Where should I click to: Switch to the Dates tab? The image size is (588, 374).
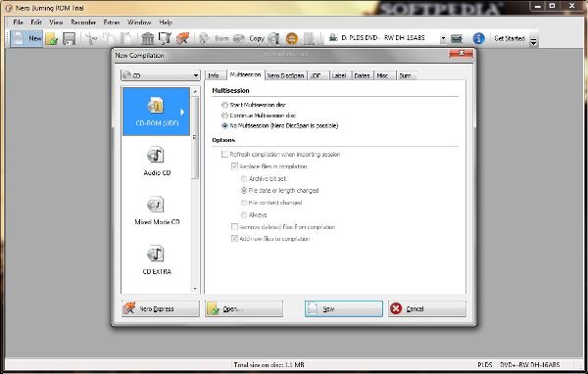[362, 75]
